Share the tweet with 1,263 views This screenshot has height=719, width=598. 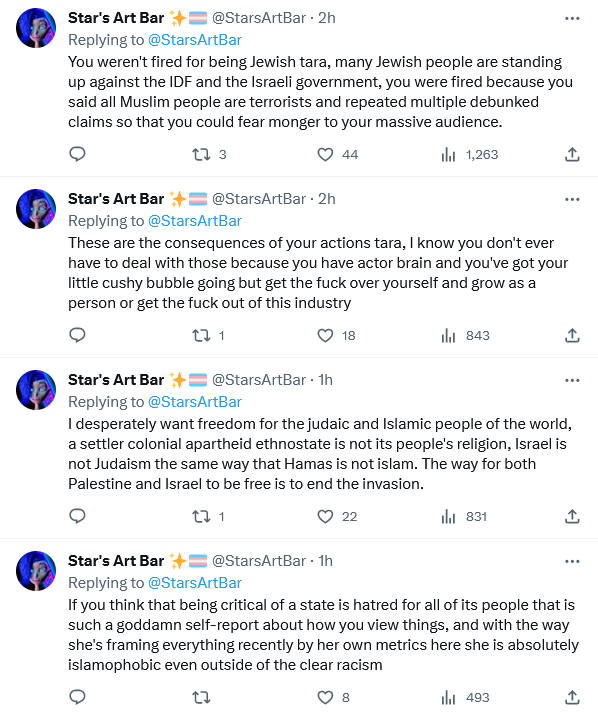pyautogui.click(x=572, y=155)
